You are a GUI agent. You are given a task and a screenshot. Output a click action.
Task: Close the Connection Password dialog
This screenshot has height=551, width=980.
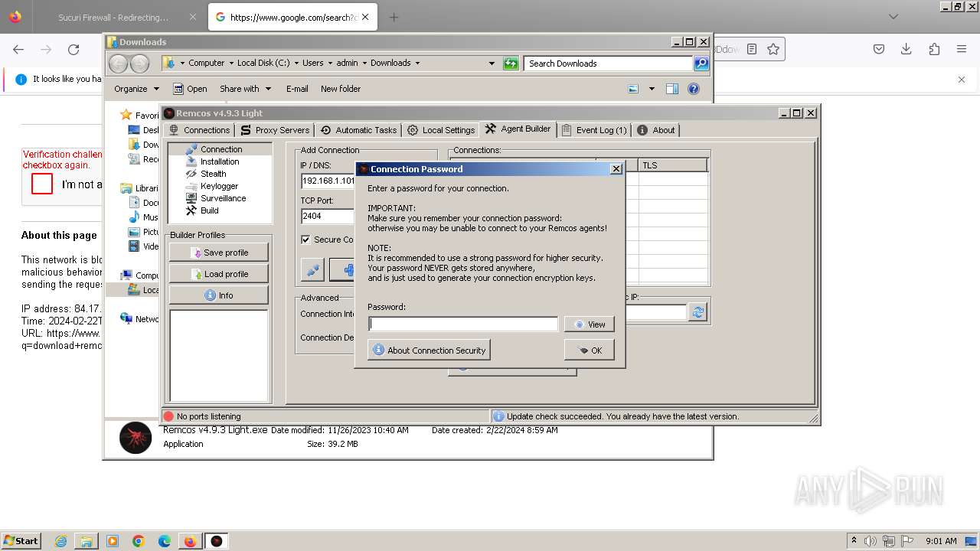[616, 169]
